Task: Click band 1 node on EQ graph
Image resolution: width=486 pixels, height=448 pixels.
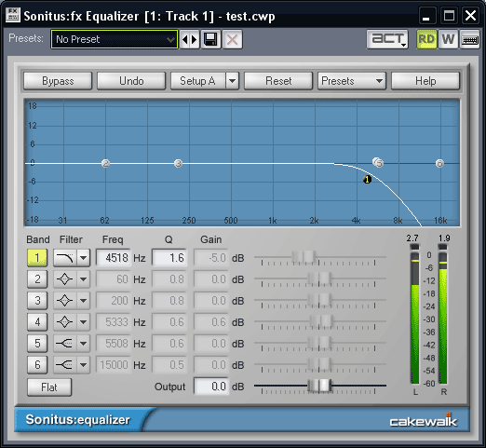Action: (x=367, y=180)
